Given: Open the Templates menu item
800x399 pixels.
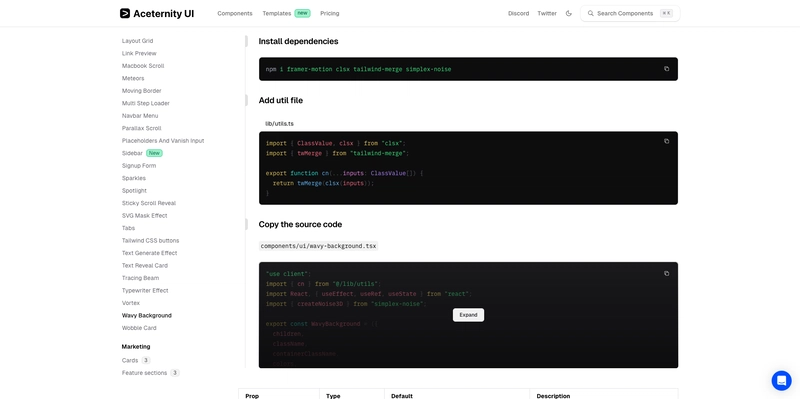Looking at the screenshot, I should click(277, 13).
